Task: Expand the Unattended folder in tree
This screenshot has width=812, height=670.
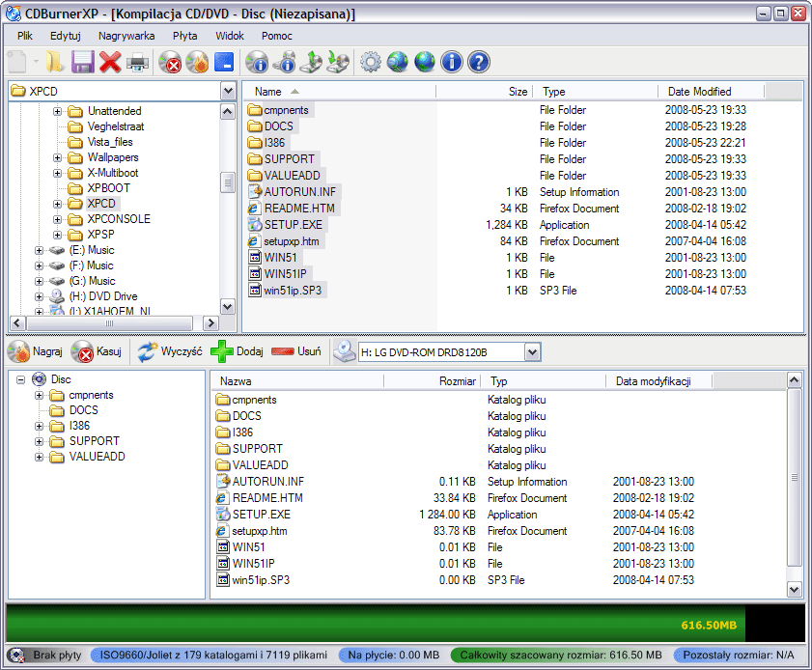Action: (58, 111)
